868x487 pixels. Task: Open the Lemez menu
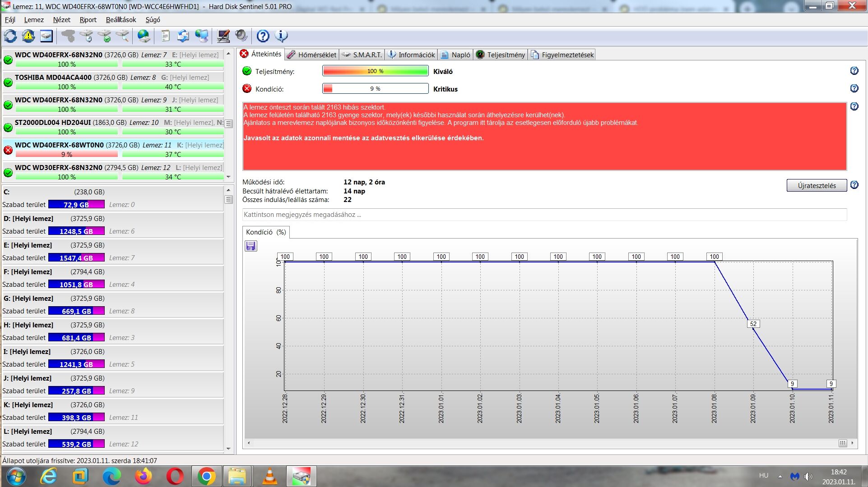tap(34, 20)
